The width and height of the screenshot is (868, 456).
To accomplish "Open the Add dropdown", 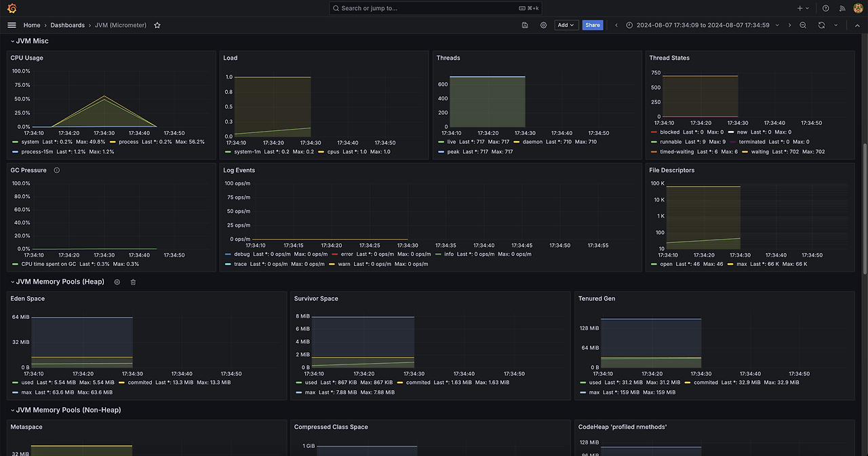I will coord(566,25).
